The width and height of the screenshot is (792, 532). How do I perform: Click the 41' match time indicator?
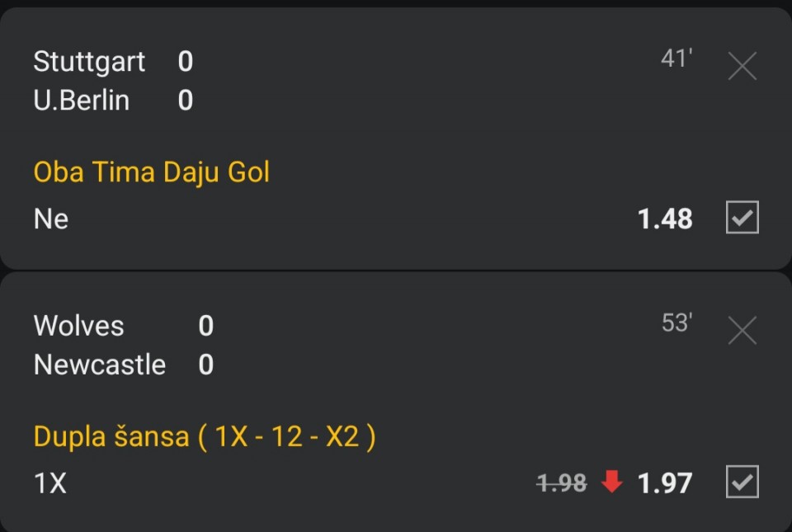click(x=676, y=59)
